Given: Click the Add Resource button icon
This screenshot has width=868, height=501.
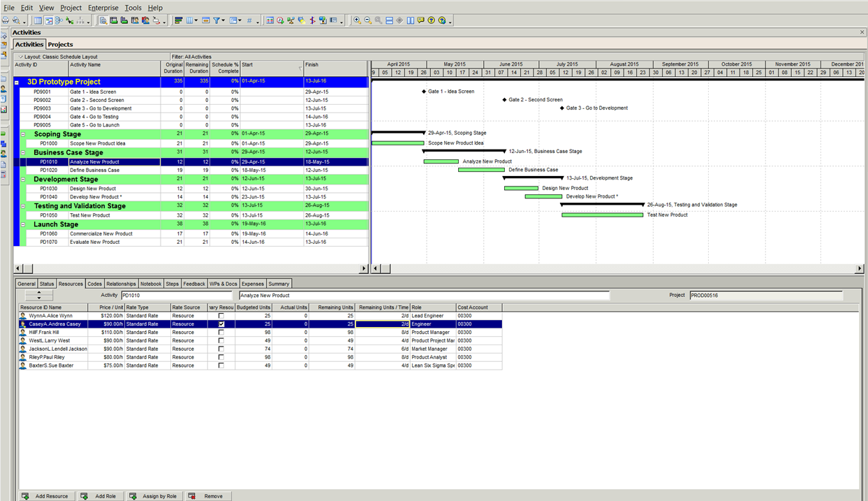Looking at the screenshot, I should coord(26,496).
